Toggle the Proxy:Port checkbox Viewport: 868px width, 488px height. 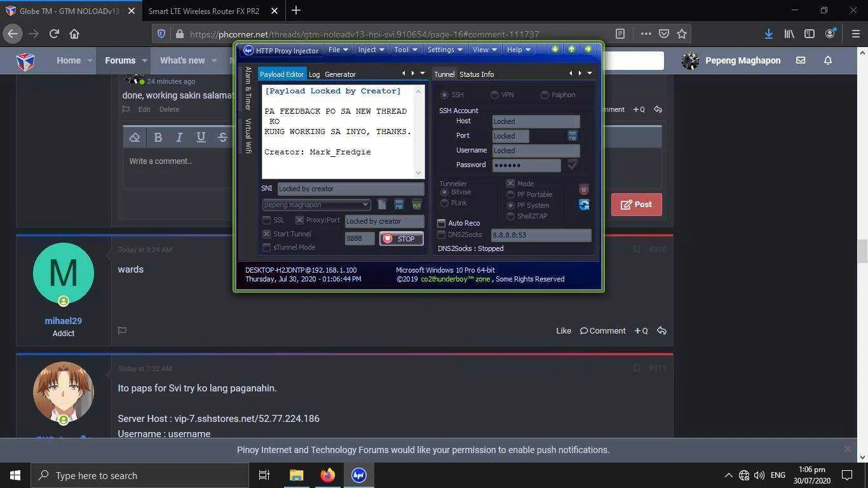click(299, 220)
